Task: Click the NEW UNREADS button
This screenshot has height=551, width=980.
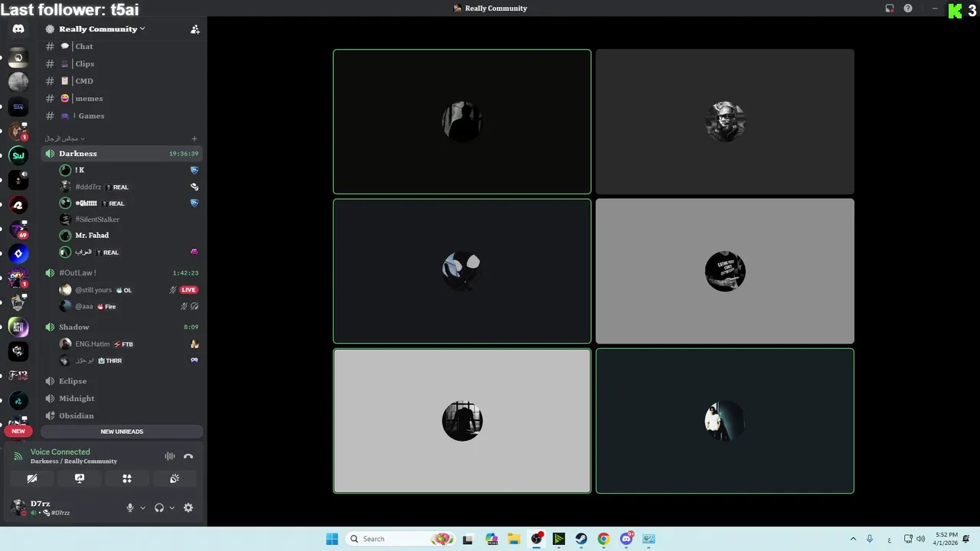Action: click(x=122, y=432)
